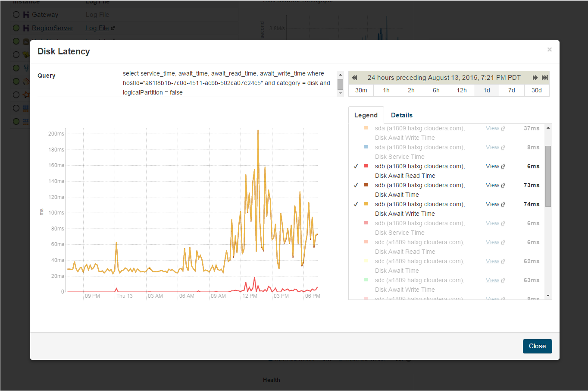Click sdb Disk Await Read Time red swatch
588x391 pixels.
point(366,166)
